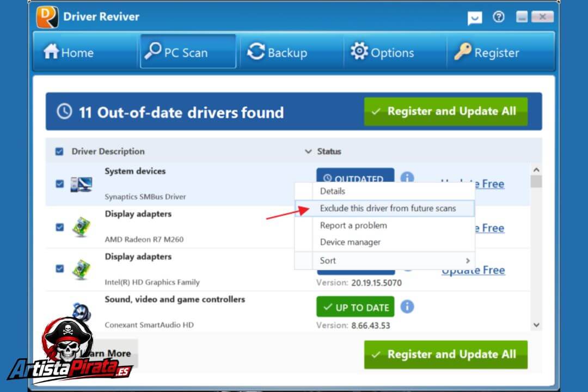
Task: Close the Driver Reviver window
Action: point(542,17)
